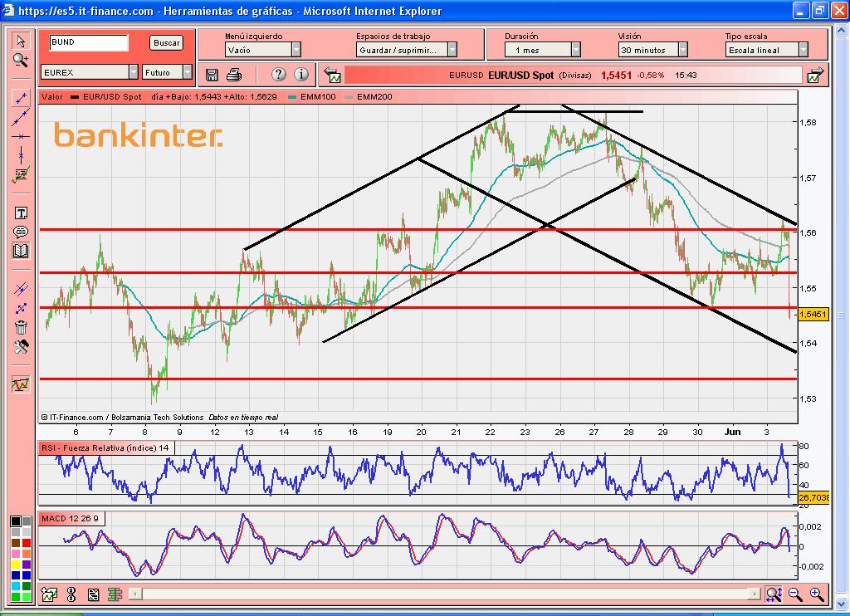Open the info 'i' icon
Screen dimensions: 850x616
(300, 74)
